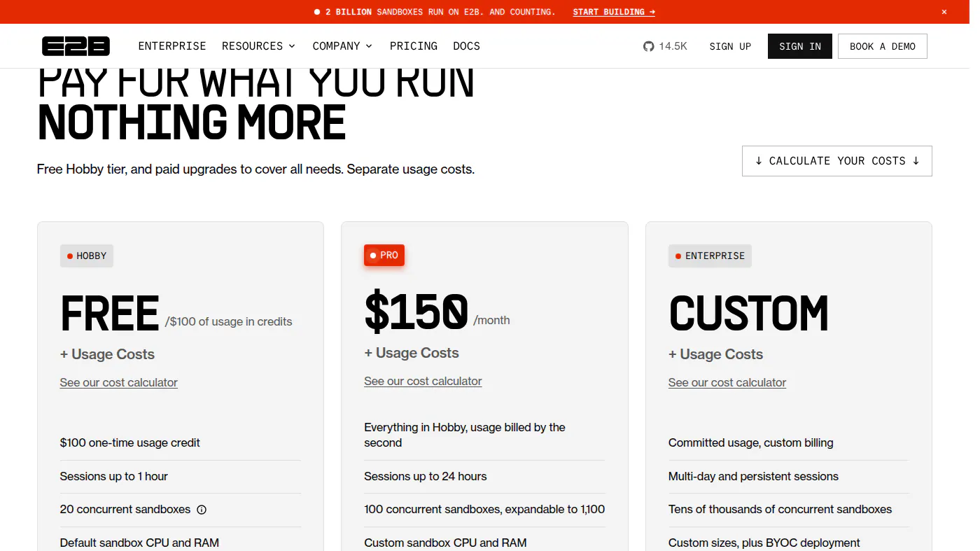Click 'Custom sandbox CPU and RAM' text
The width and height of the screenshot is (980, 551).
(445, 543)
